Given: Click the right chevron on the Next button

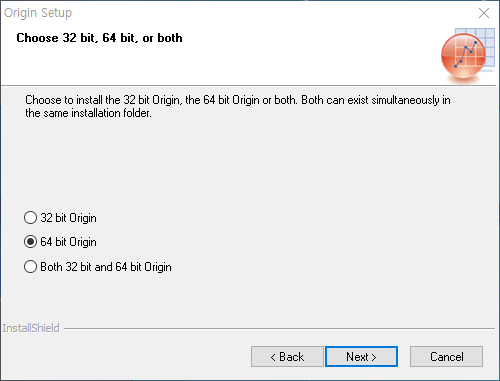Looking at the screenshot, I should point(374,357).
